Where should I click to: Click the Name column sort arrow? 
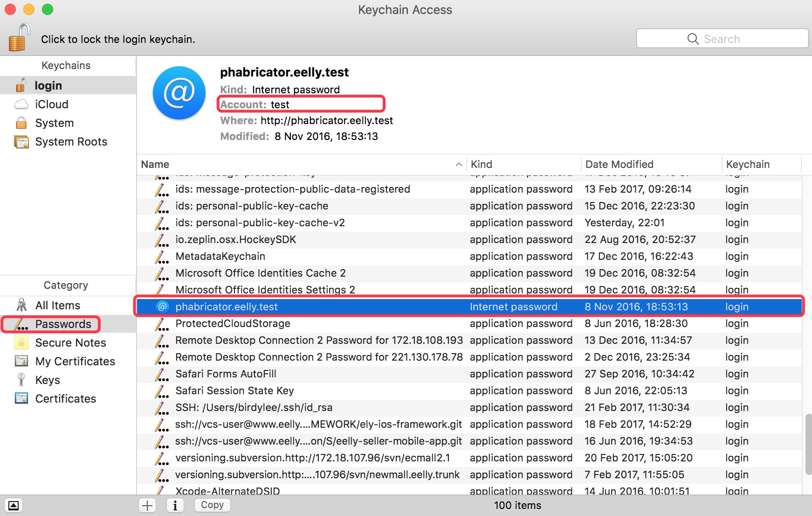(459, 164)
